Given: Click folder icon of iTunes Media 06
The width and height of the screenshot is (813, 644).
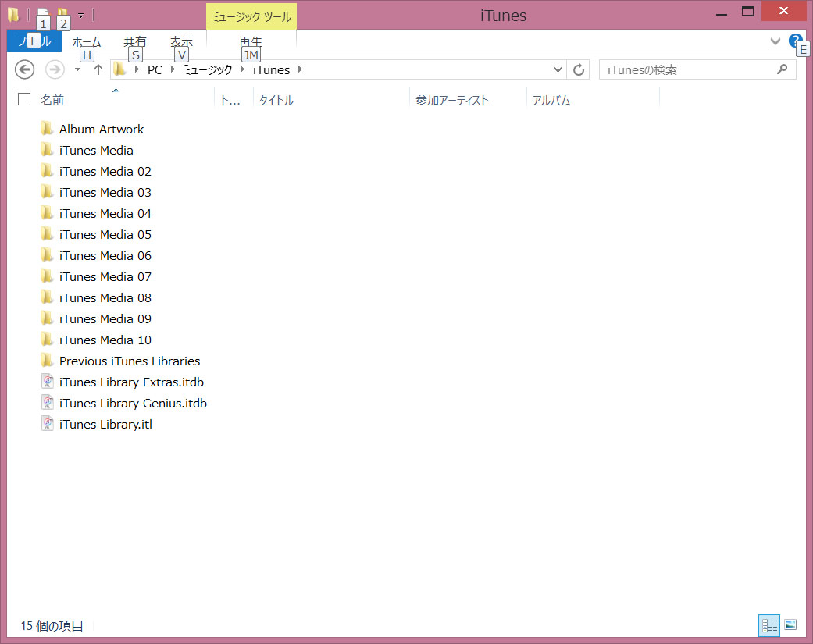Looking at the screenshot, I should point(47,255).
